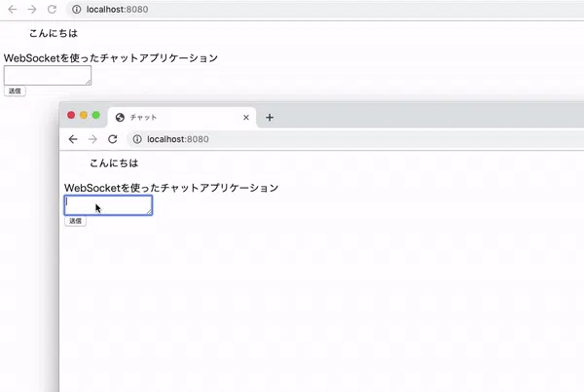
Task: Click WebSocket heading in background window
Action: tap(111, 58)
